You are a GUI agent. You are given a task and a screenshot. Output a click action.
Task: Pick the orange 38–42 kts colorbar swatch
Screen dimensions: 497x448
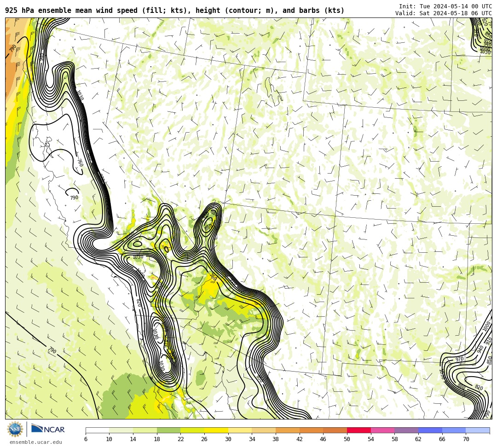pos(288,430)
